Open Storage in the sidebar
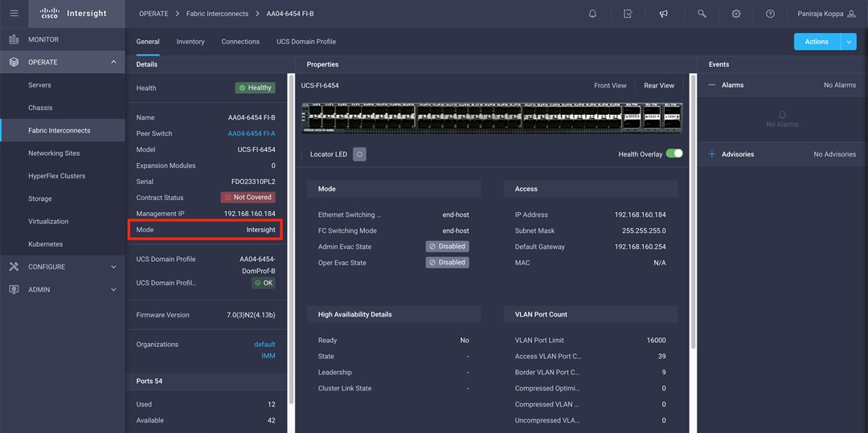Viewport: 868px width, 433px height. coord(63,198)
